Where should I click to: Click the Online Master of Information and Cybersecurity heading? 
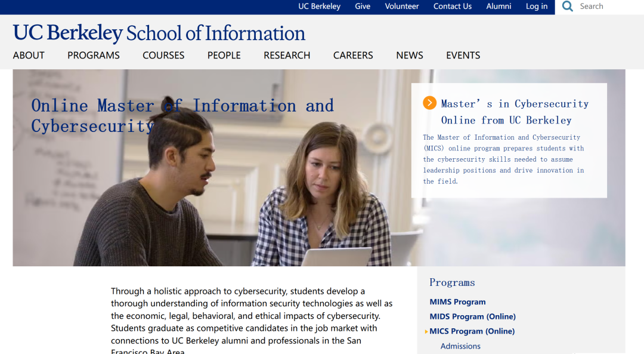pyautogui.click(x=183, y=116)
